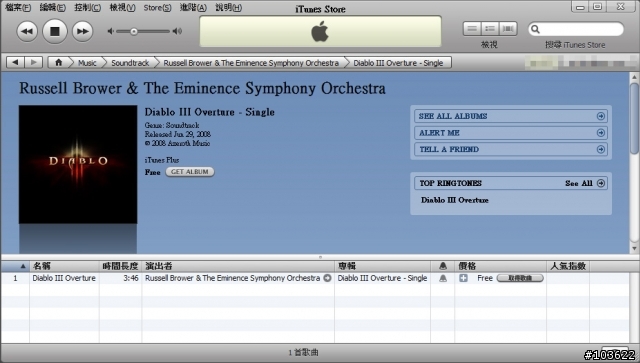Click the ringtone bell column header
Image resolution: width=640 pixels, height=363 pixels.
pos(443,266)
